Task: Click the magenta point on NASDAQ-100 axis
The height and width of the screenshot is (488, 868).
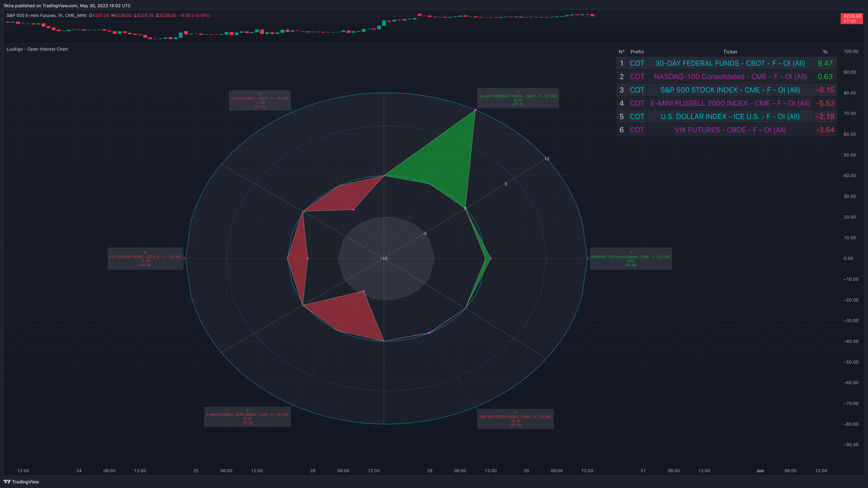Action: point(491,259)
